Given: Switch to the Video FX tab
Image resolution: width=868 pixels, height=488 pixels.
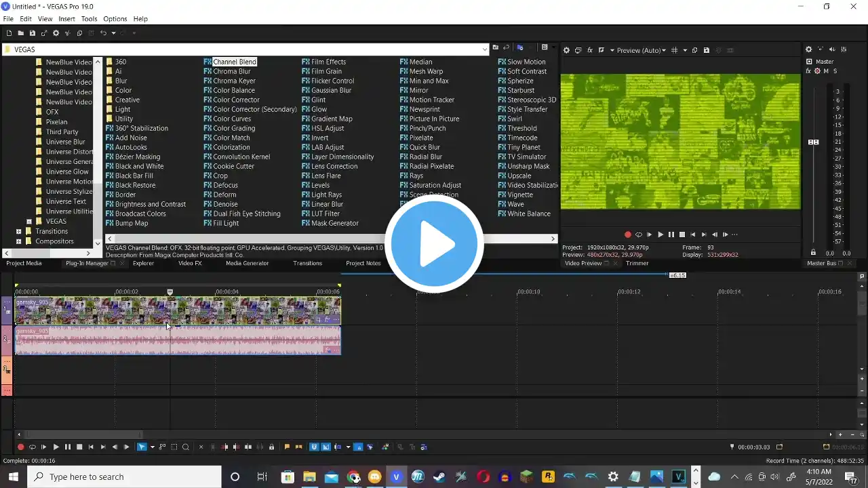Looking at the screenshot, I should [x=189, y=263].
